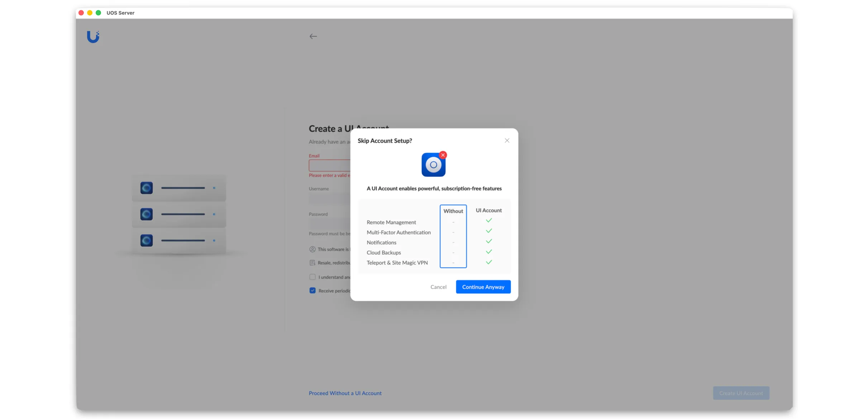Click the green checkmark for Teleport & Site Magic VPN
The image size is (868, 419).
pos(488,262)
